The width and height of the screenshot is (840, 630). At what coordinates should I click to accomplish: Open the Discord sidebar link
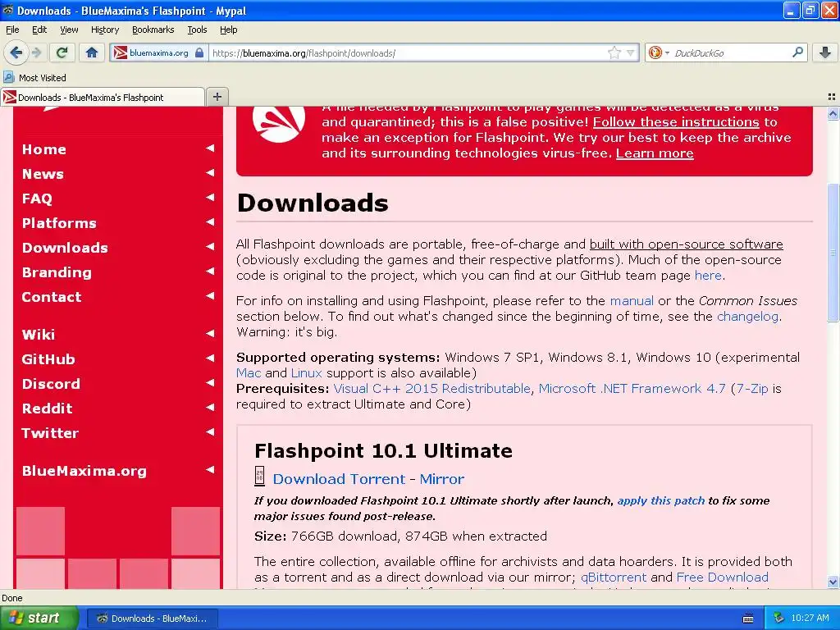51,384
